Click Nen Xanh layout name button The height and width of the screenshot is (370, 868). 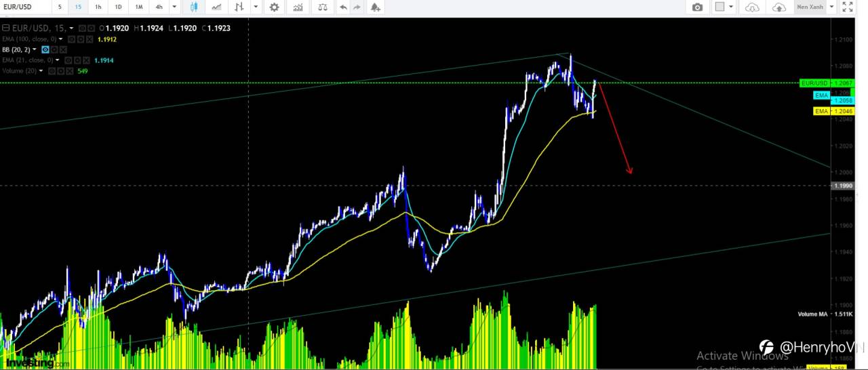810,7
